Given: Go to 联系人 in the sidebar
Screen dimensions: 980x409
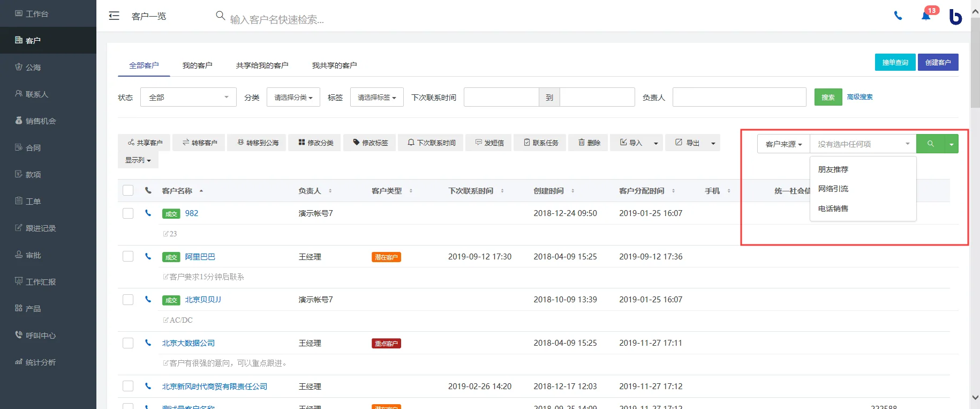Looking at the screenshot, I should pyautogui.click(x=48, y=94).
